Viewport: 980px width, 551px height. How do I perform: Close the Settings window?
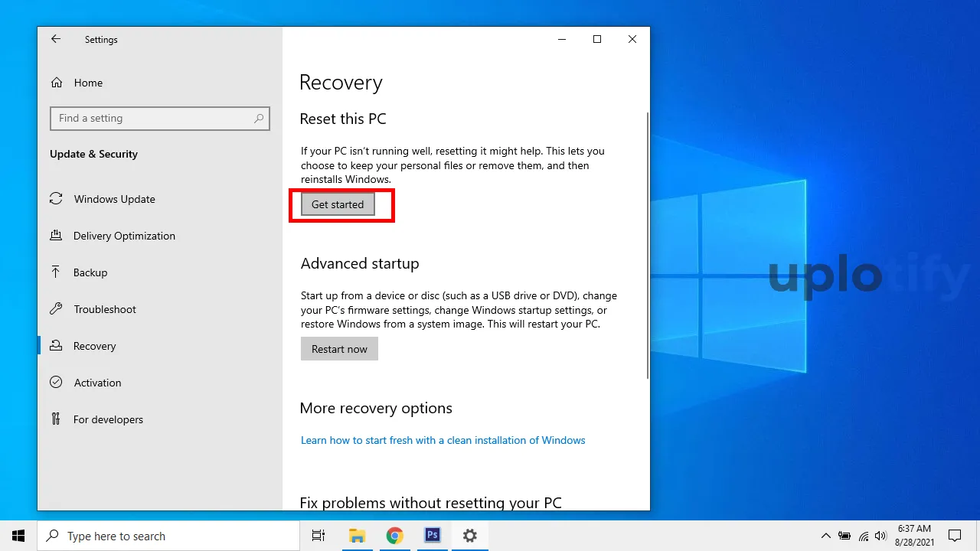(x=632, y=39)
